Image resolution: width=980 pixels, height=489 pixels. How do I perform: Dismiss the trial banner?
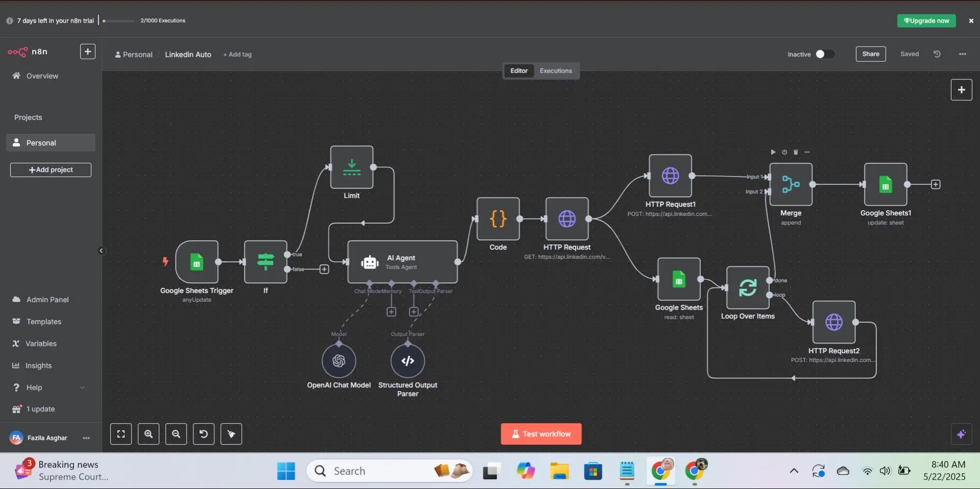tap(971, 21)
